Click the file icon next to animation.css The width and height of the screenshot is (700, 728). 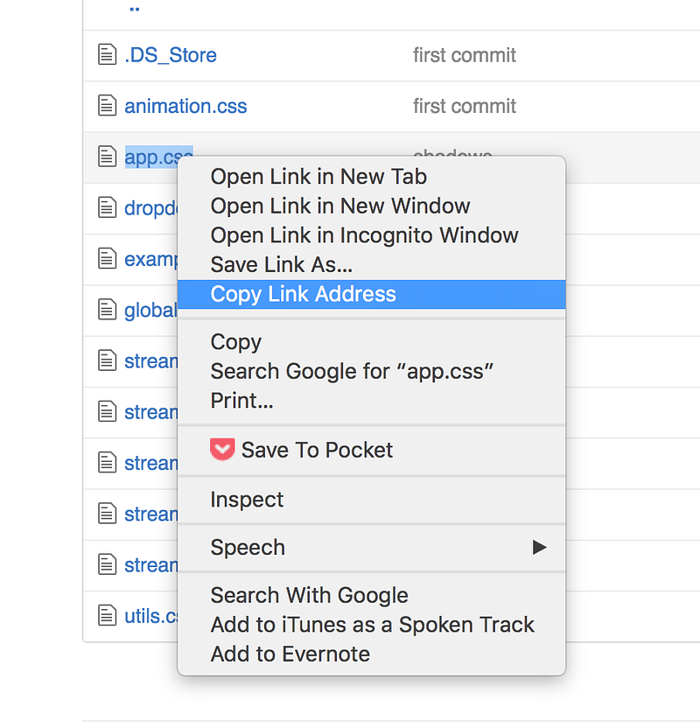coord(107,105)
